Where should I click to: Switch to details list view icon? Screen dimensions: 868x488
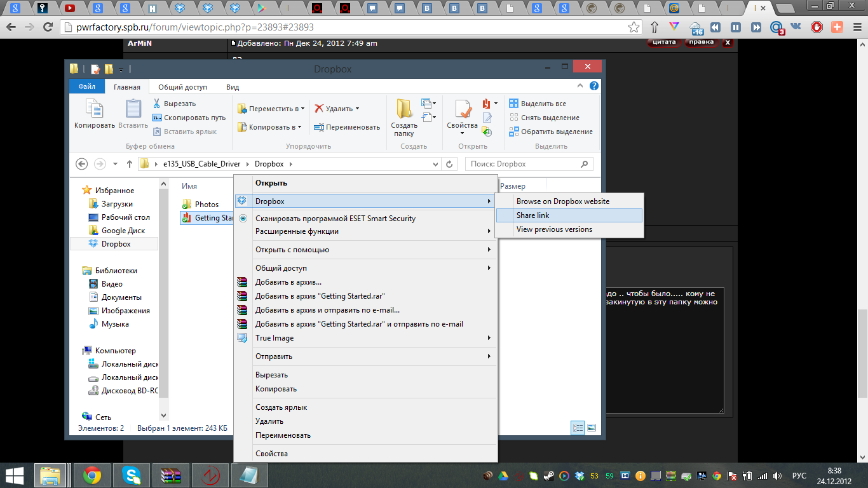tap(578, 428)
